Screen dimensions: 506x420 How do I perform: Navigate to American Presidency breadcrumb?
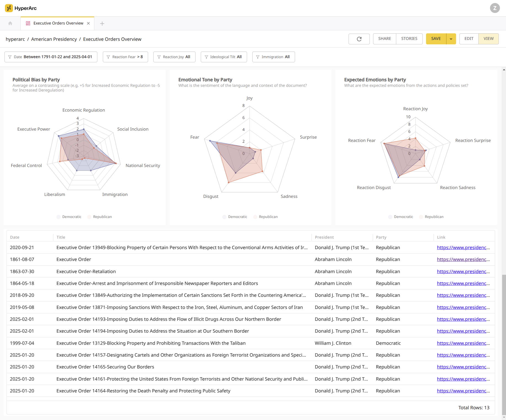click(54, 39)
